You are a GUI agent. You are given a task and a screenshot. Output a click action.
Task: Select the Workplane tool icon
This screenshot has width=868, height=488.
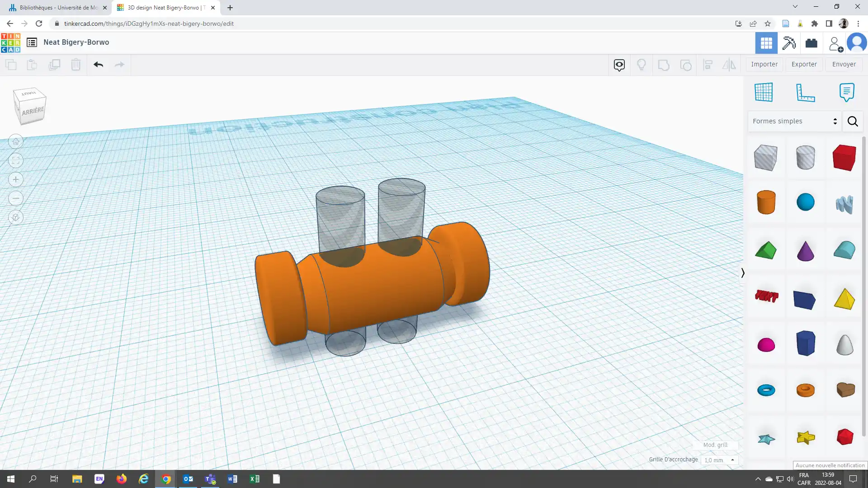pos(764,92)
